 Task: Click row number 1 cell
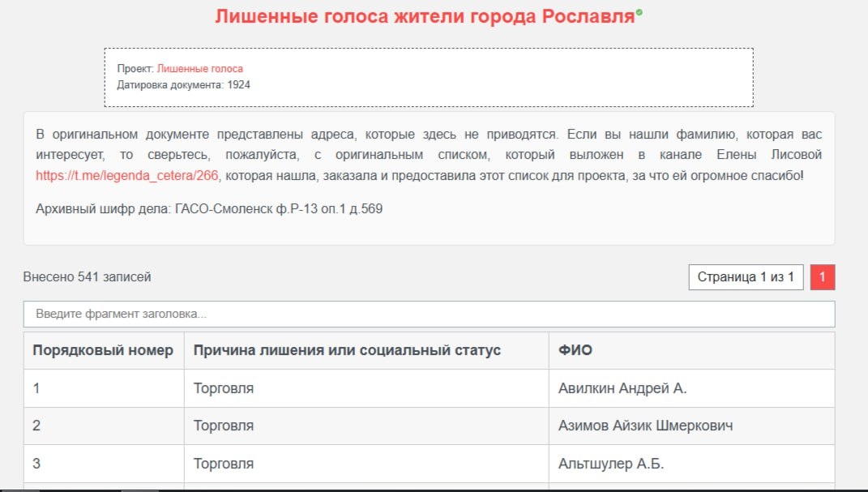tap(104, 388)
